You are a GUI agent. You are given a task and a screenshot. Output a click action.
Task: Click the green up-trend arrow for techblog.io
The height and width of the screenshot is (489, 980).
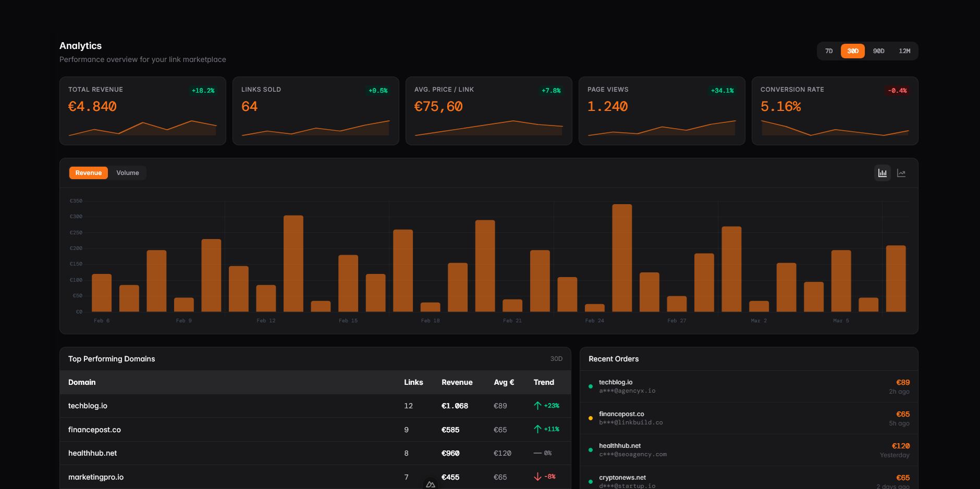tap(537, 405)
